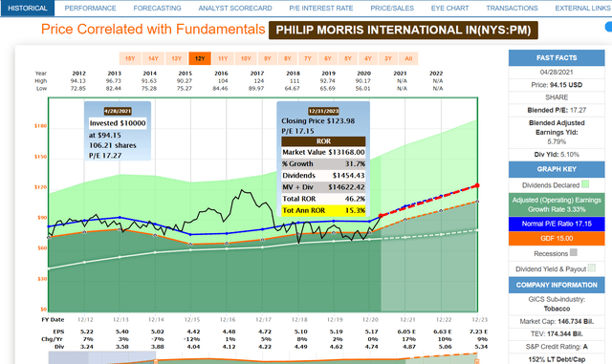
Task: Click the GRAPH KEY panel header
Action: [557, 169]
